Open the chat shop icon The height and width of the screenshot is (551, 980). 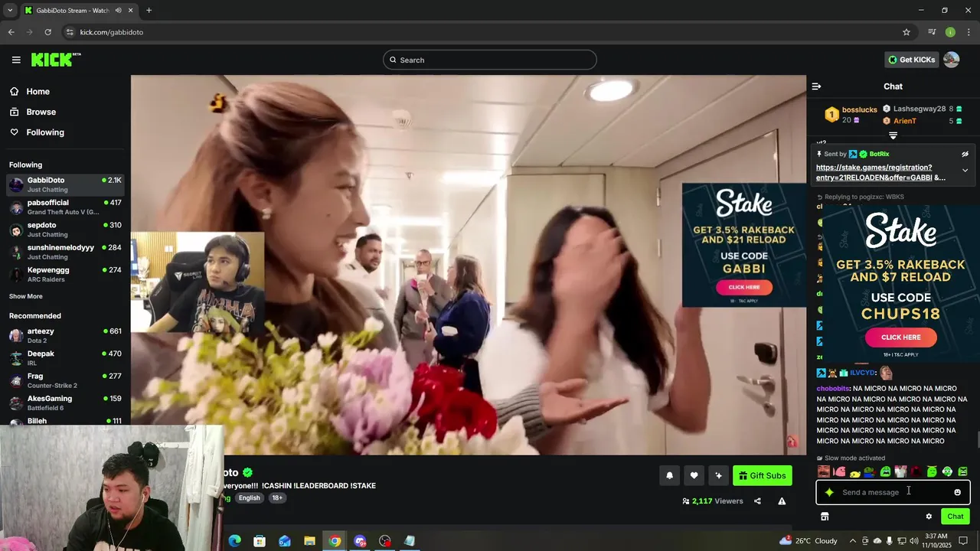[x=825, y=517]
